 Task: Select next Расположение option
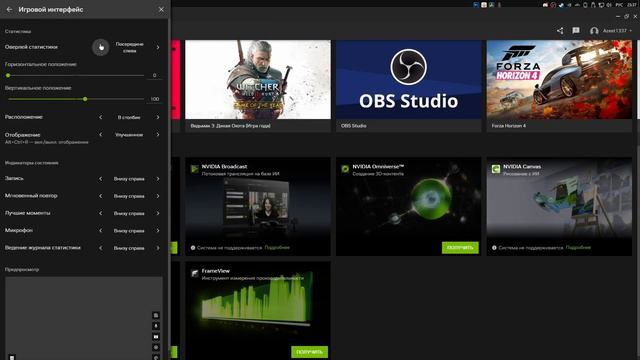[158, 118]
